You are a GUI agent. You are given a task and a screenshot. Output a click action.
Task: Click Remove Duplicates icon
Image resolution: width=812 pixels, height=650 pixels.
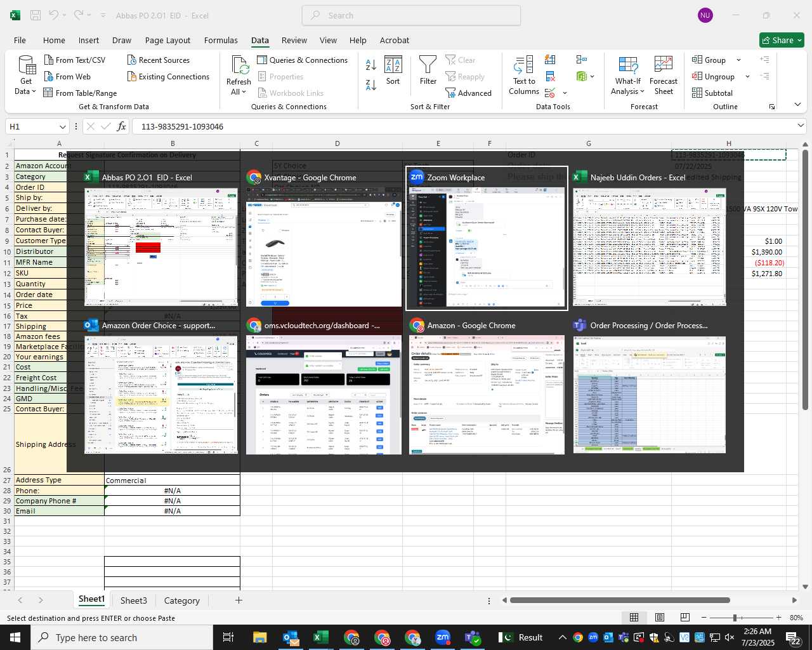550,76
